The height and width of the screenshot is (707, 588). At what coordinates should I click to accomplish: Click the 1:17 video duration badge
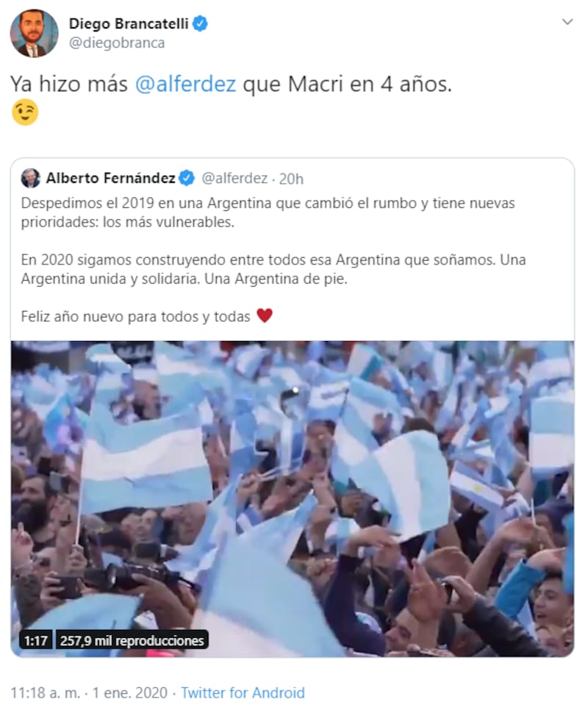pyautogui.click(x=36, y=640)
